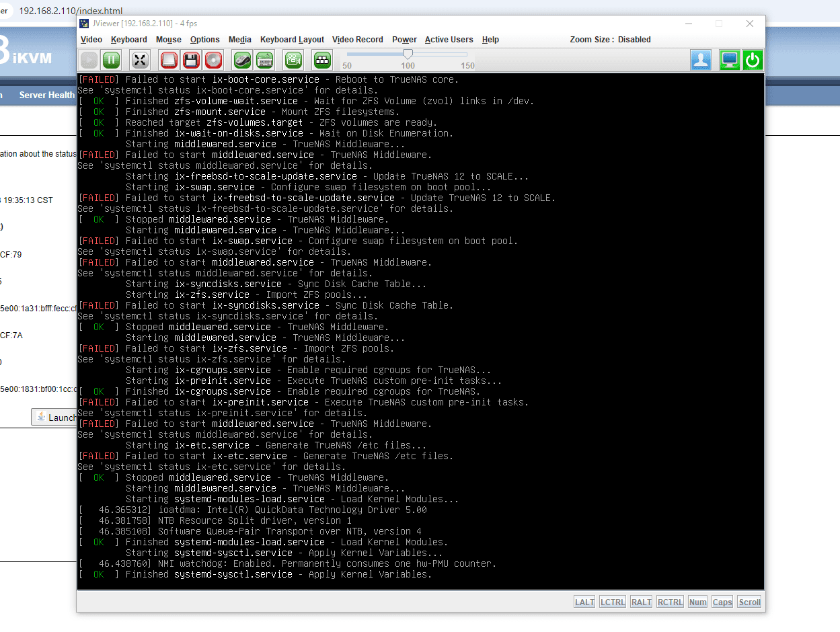Click 'Failed to start ix-freebsd-to-scale-update.service' line
The width and height of the screenshot is (840, 632).
317,198
